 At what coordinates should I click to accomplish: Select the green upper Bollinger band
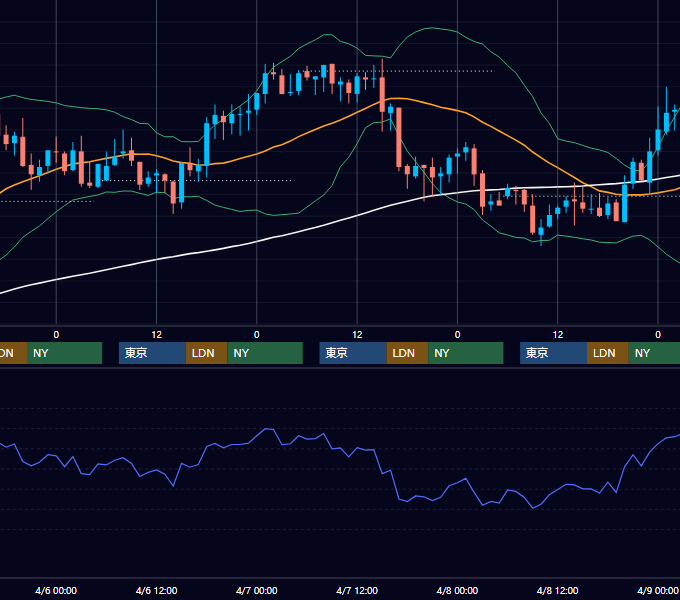(434, 28)
